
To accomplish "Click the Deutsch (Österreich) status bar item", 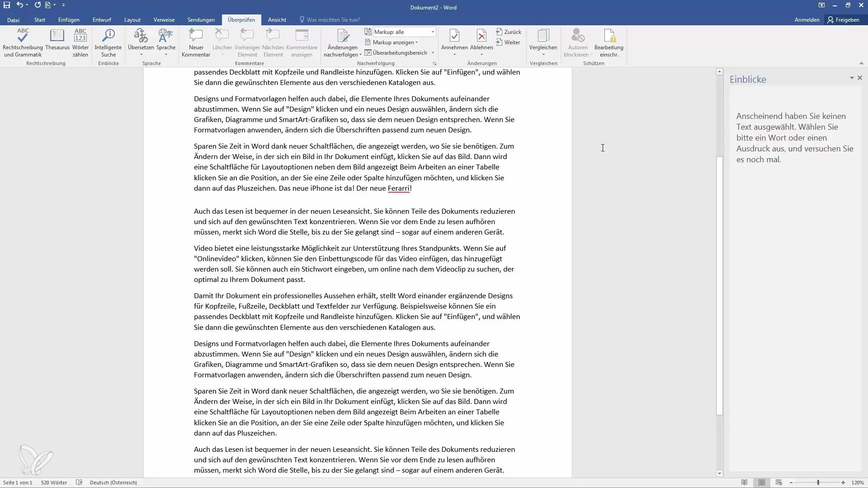I will [x=113, y=482].
